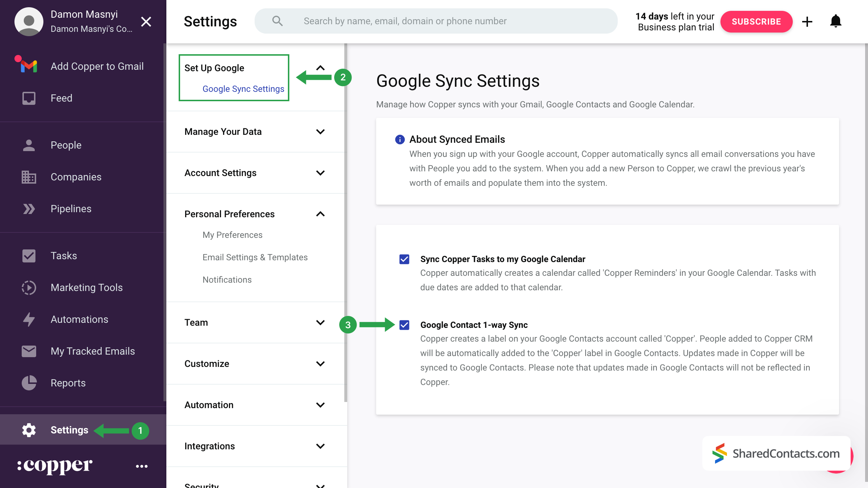Click the 14 days left trial notice

click(x=675, y=22)
